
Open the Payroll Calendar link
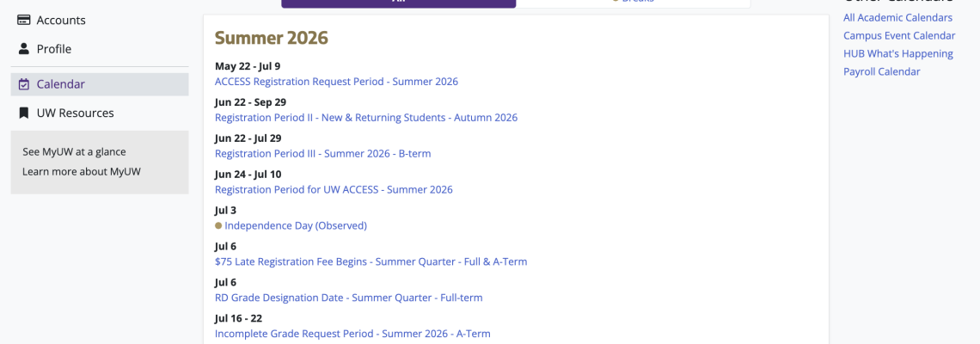point(882,71)
